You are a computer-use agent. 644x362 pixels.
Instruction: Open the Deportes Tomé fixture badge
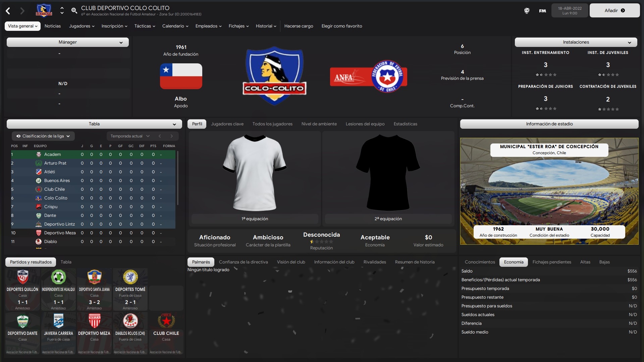coord(130,277)
